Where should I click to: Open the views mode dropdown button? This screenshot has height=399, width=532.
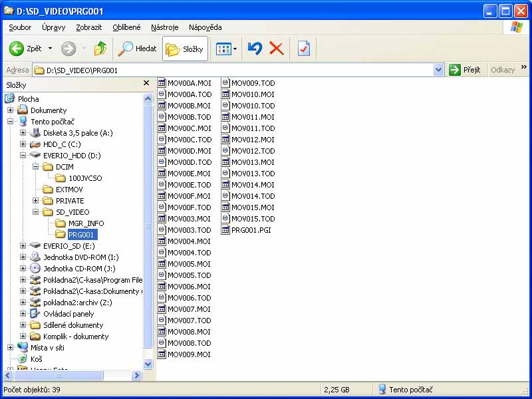227,49
